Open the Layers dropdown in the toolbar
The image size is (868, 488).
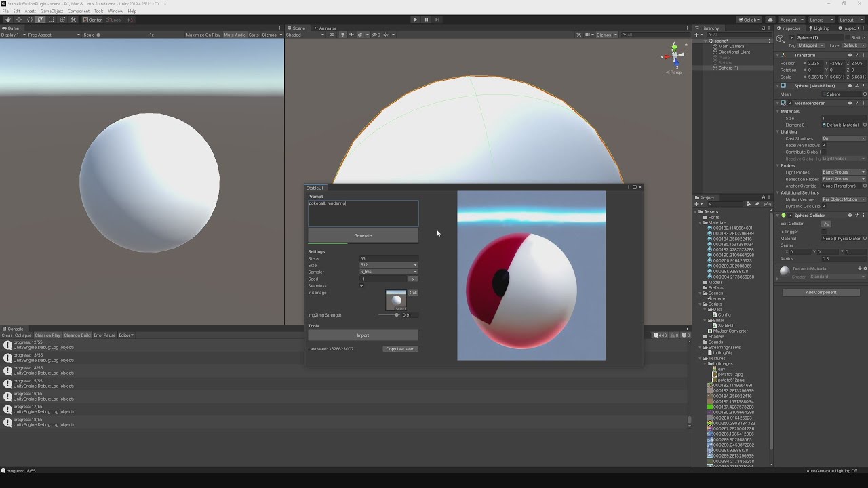point(821,20)
